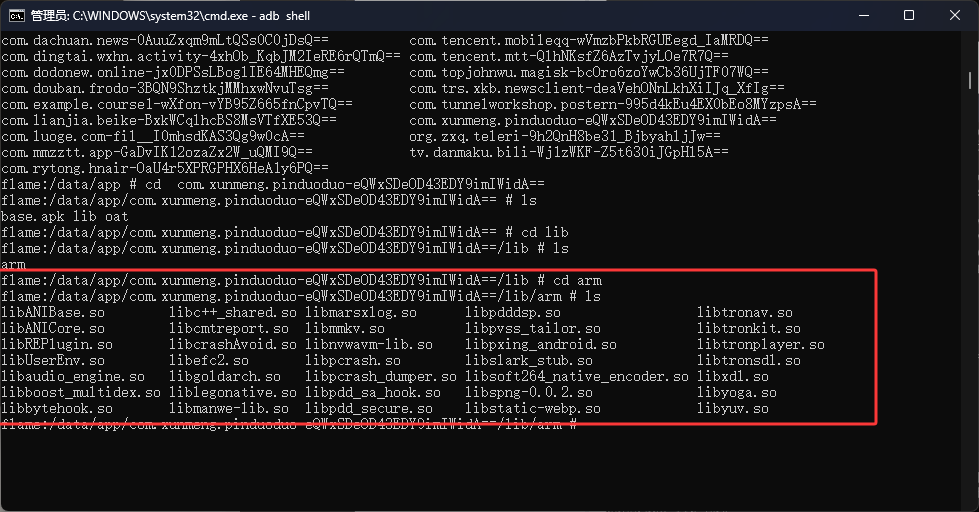Click on libslark_stub.so entry

pyautogui.click(x=529, y=361)
